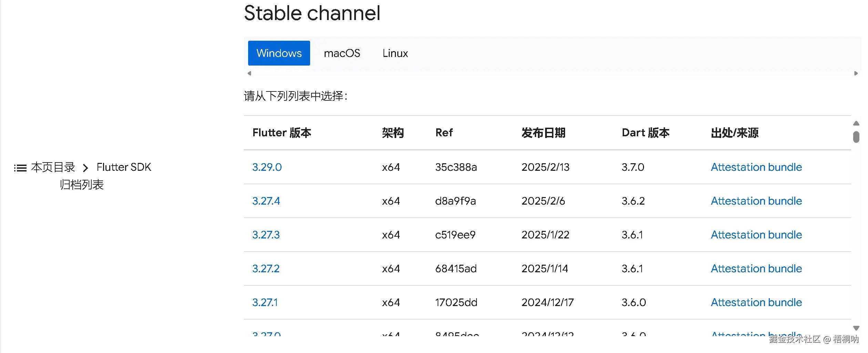
Task: Click the release date 2025/1/22
Action: (545, 235)
